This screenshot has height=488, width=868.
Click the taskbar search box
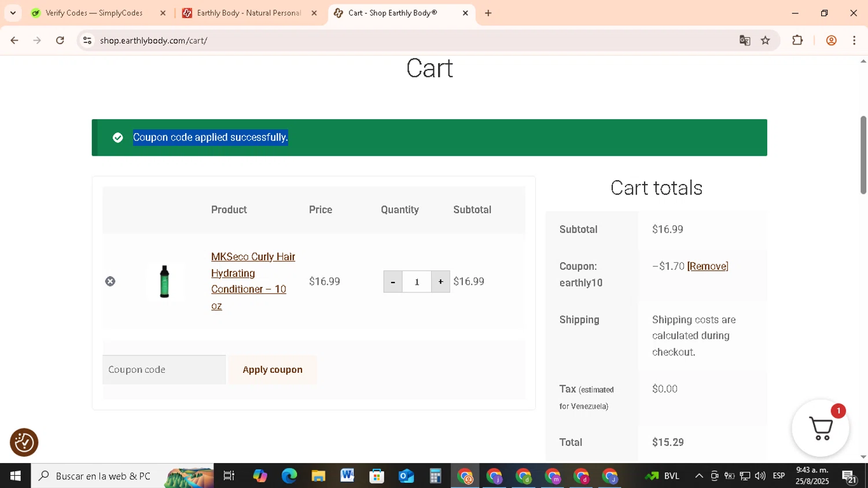123,476
